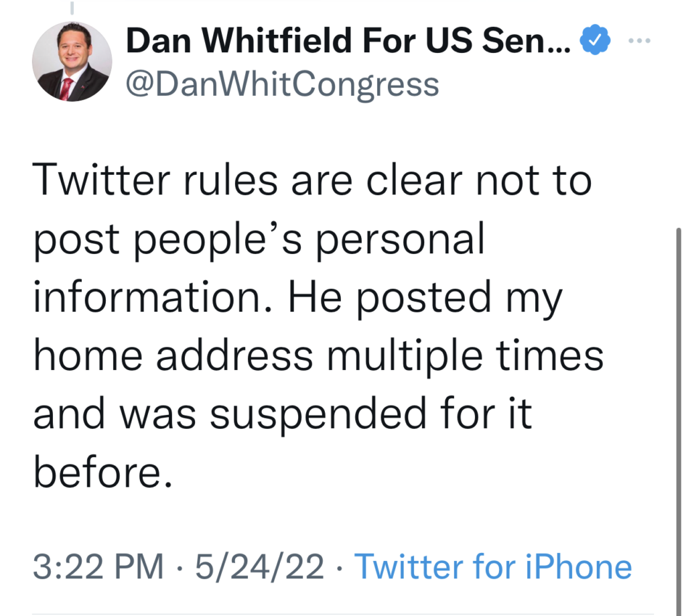Screen dimensions: 686x616
Task: Click the tweet line "information. He posted my"
Action: click(297, 298)
